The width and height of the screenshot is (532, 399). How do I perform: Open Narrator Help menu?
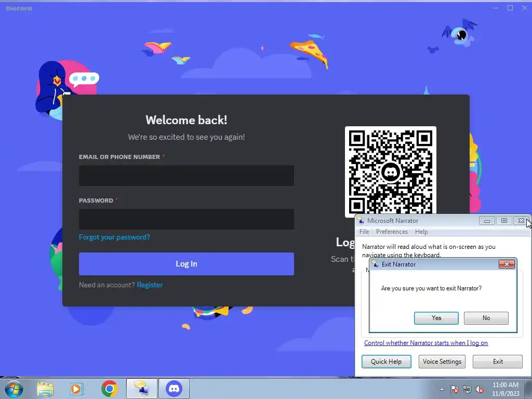pos(421,232)
